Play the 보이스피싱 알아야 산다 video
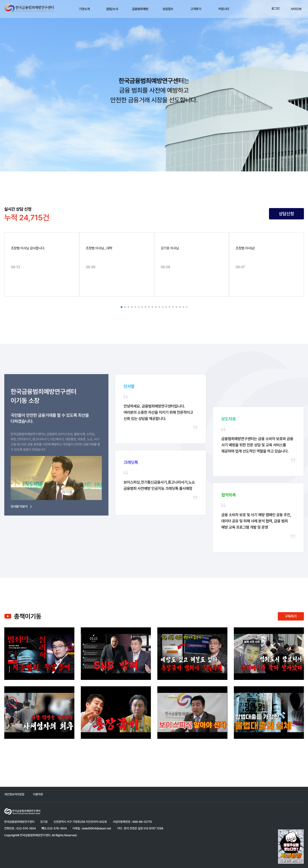 (x=192, y=712)
